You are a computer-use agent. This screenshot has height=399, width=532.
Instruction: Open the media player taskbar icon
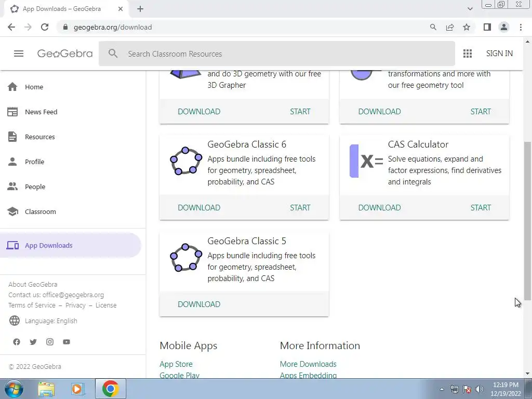click(x=77, y=389)
